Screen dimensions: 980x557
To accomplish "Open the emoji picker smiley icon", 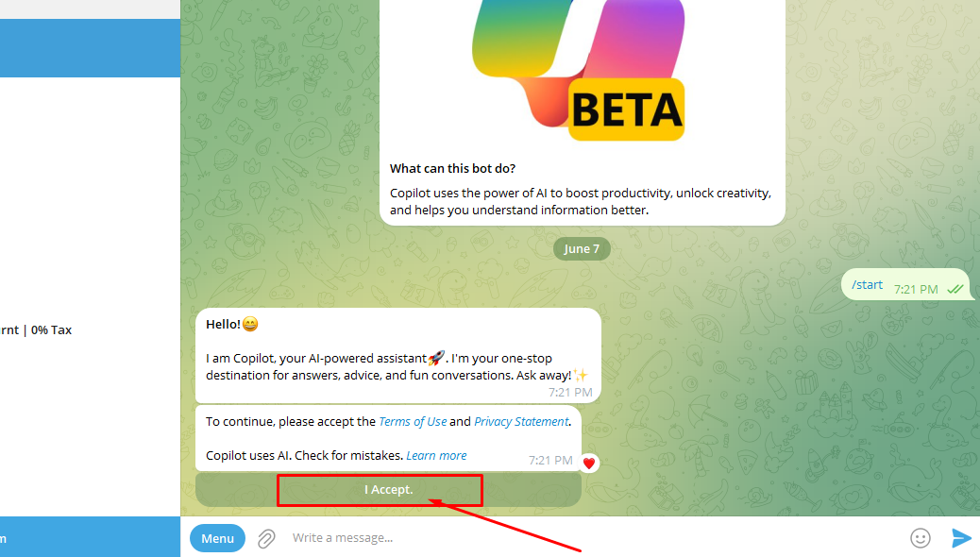I will click(920, 538).
